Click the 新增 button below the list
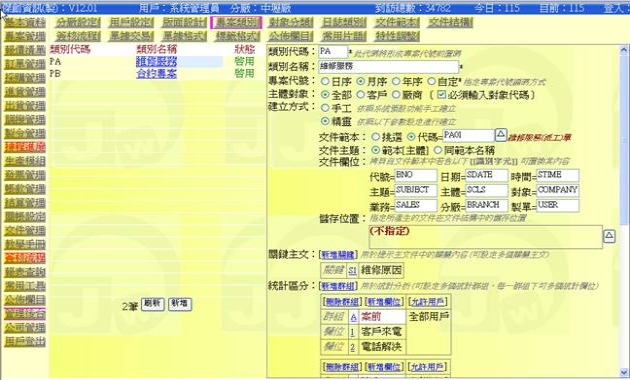Screen dimensions: 630x380 (180, 304)
